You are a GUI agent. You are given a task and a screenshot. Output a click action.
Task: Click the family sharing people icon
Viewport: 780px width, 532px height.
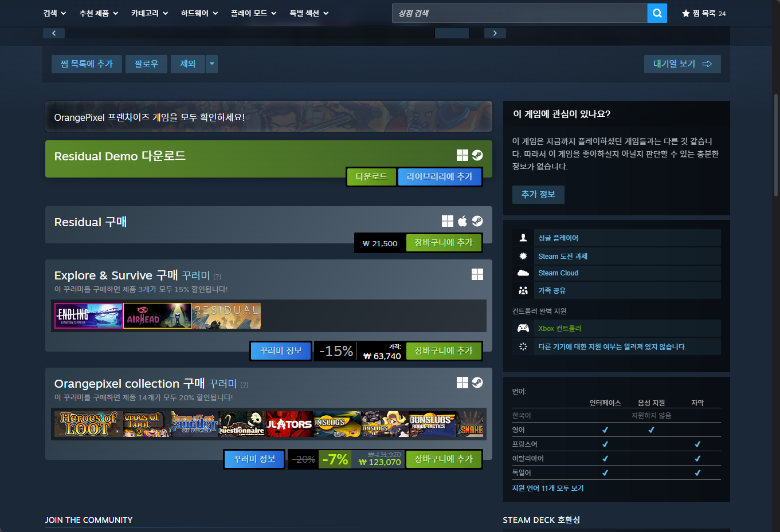(x=523, y=290)
